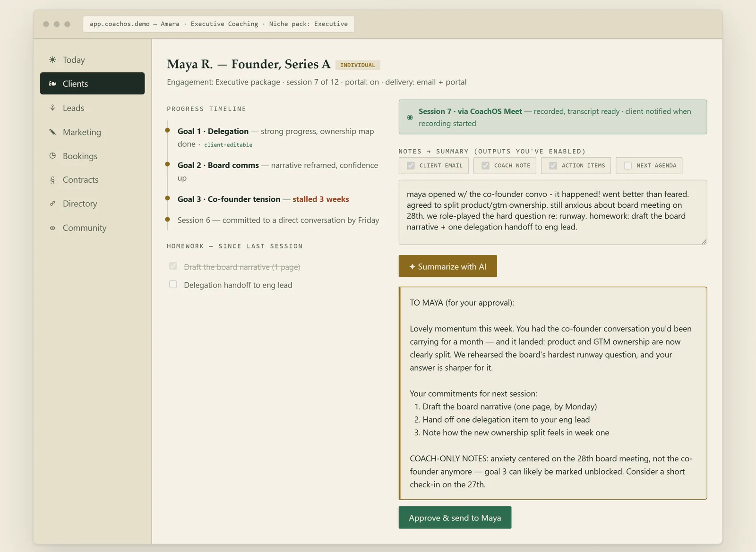This screenshot has height=552, width=756.
Task: Click the notes text area resize handle
Action: (x=704, y=241)
